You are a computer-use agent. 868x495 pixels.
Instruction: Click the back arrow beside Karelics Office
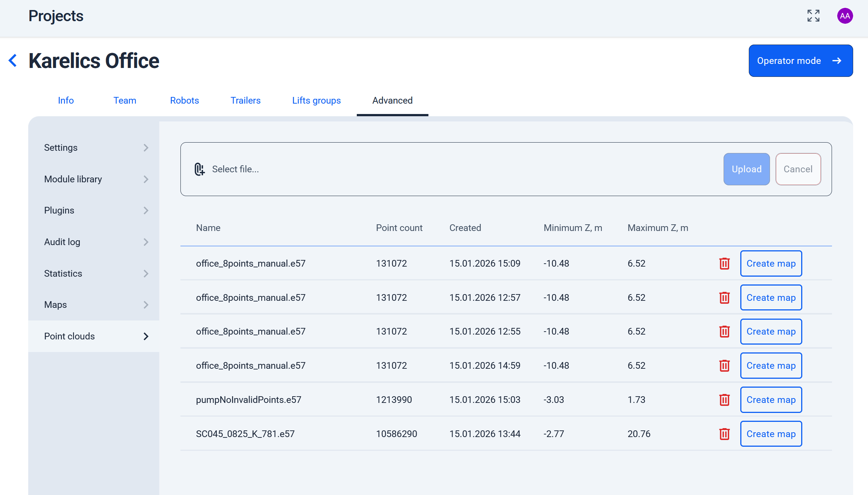click(13, 61)
